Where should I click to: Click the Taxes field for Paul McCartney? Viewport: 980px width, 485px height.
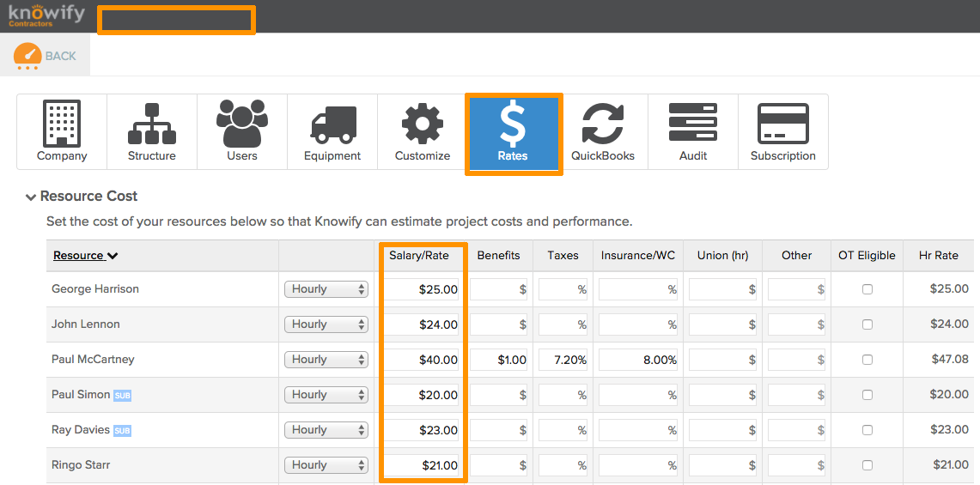point(563,360)
